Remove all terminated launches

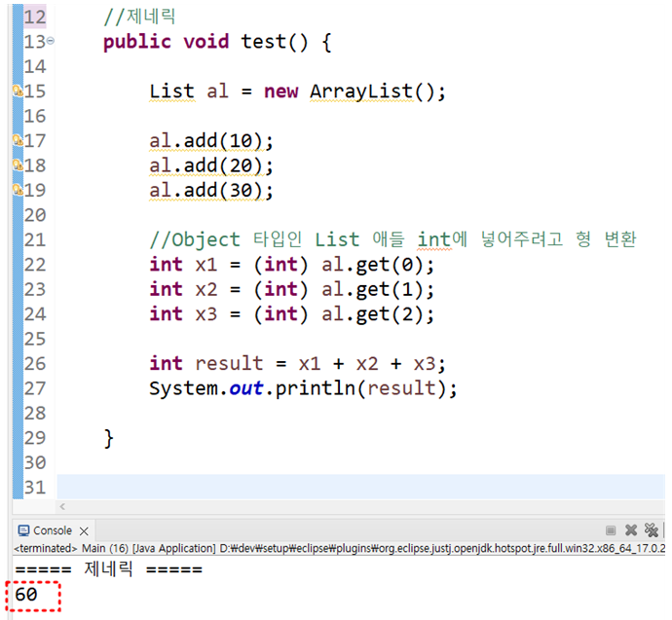click(652, 530)
